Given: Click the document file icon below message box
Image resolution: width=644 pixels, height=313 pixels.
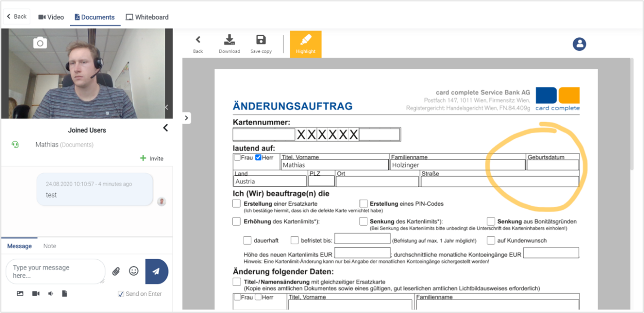Looking at the screenshot, I should [64, 294].
